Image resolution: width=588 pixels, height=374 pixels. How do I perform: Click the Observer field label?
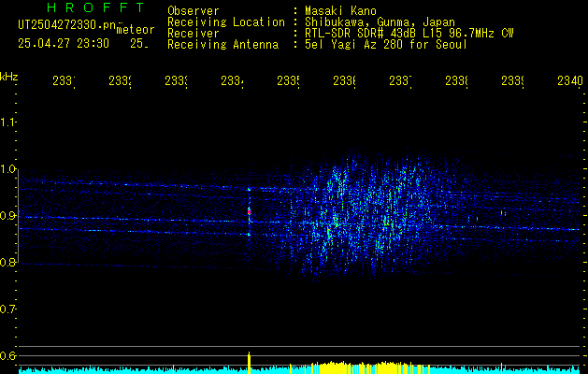point(194,10)
